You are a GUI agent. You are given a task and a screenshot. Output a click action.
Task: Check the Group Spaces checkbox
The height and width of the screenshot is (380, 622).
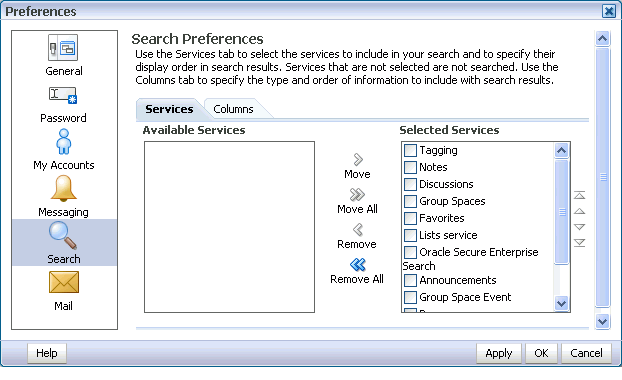point(410,202)
